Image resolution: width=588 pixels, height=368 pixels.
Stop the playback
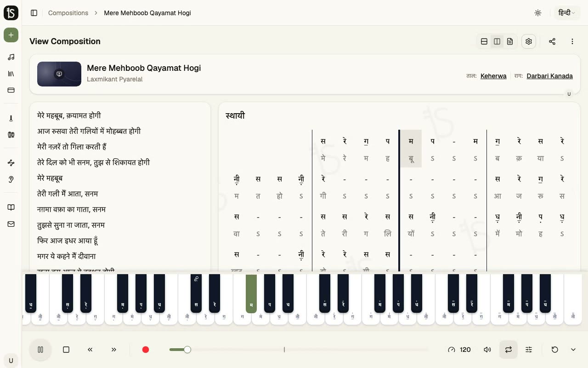pos(66,350)
